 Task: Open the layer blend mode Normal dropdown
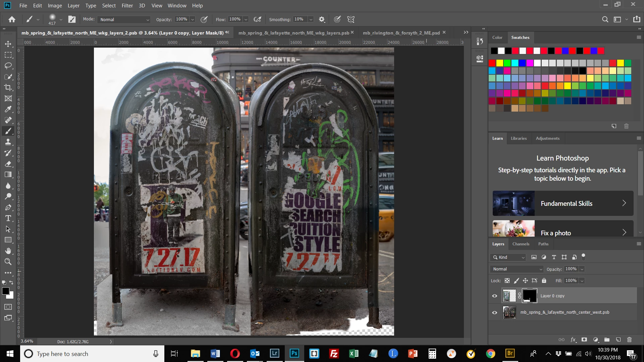[517, 269]
